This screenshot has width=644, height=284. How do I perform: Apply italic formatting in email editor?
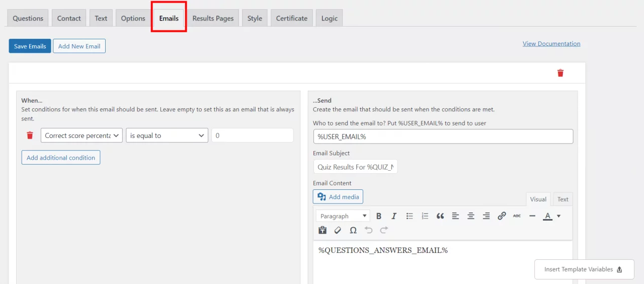[394, 216]
